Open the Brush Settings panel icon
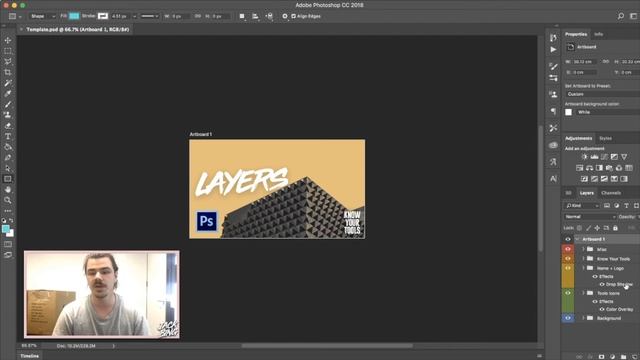This screenshot has width=640, height=360. [x=553, y=66]
